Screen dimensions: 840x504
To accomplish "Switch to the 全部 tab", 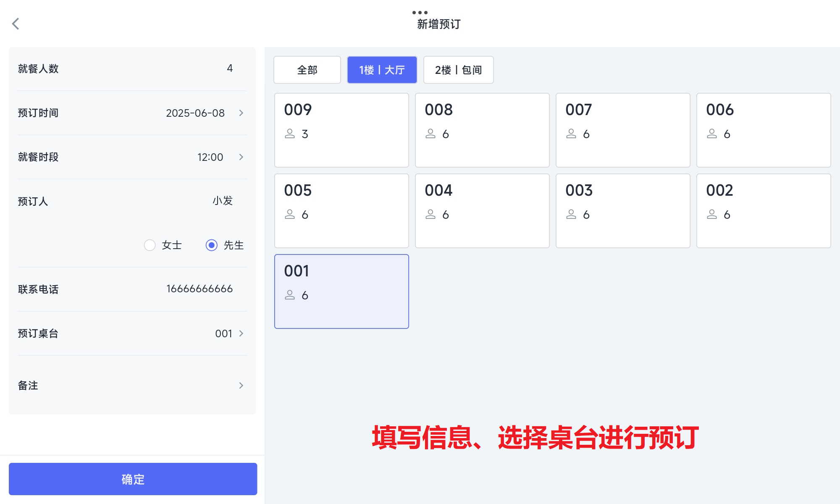I will click(x=307, y=70).
